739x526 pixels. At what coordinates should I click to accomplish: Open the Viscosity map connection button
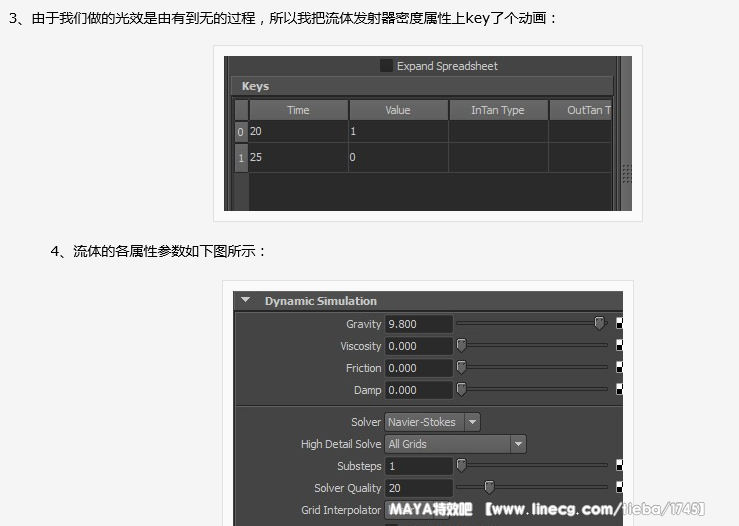coord(619,345)
